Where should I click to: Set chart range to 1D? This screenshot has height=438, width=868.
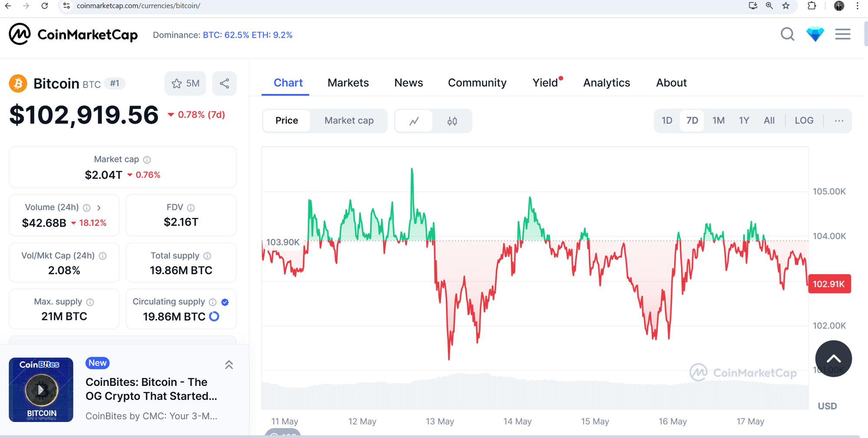pos(667,121)
